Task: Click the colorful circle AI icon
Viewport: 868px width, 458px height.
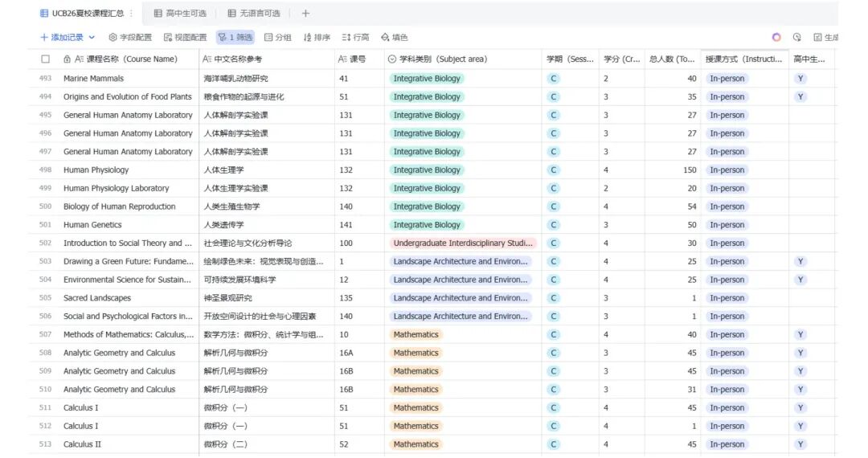Action: point(776,37)
